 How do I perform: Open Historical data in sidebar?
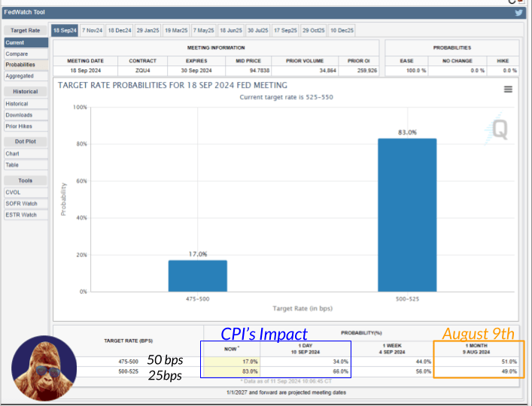(17, 104)
